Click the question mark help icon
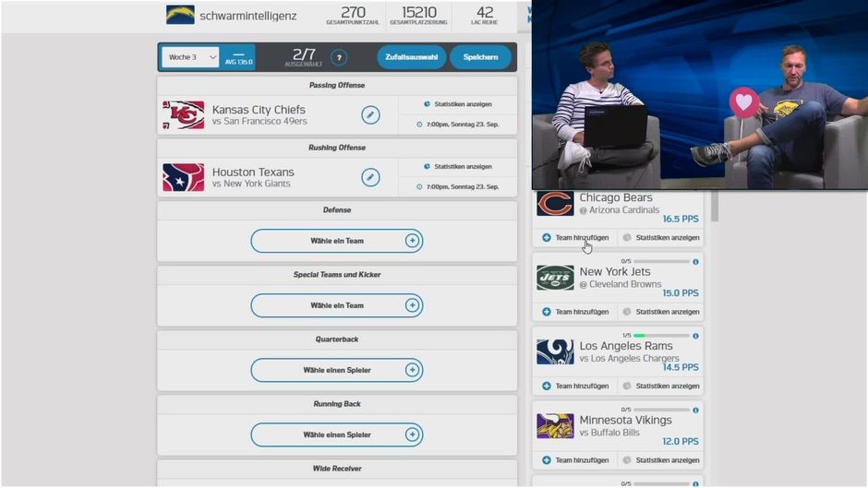The height and width of the screenshot is (488, 868). pyautogui.click(x=339, y=57)
